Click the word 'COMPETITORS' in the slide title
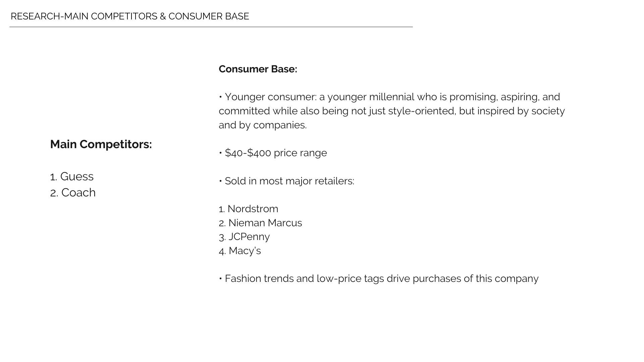The height and width of the screenshot is (362, 644). pyautogui.click(x=124, y=16)
